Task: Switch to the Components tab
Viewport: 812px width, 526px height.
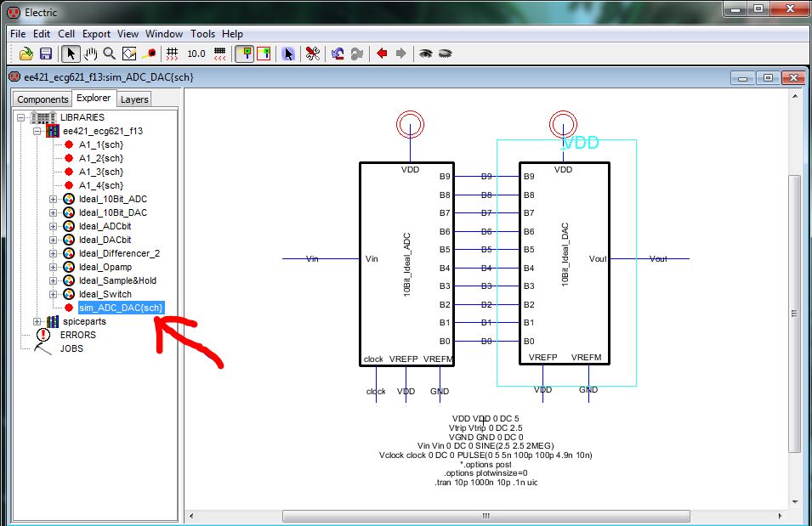Action: (x=43, y=99)
